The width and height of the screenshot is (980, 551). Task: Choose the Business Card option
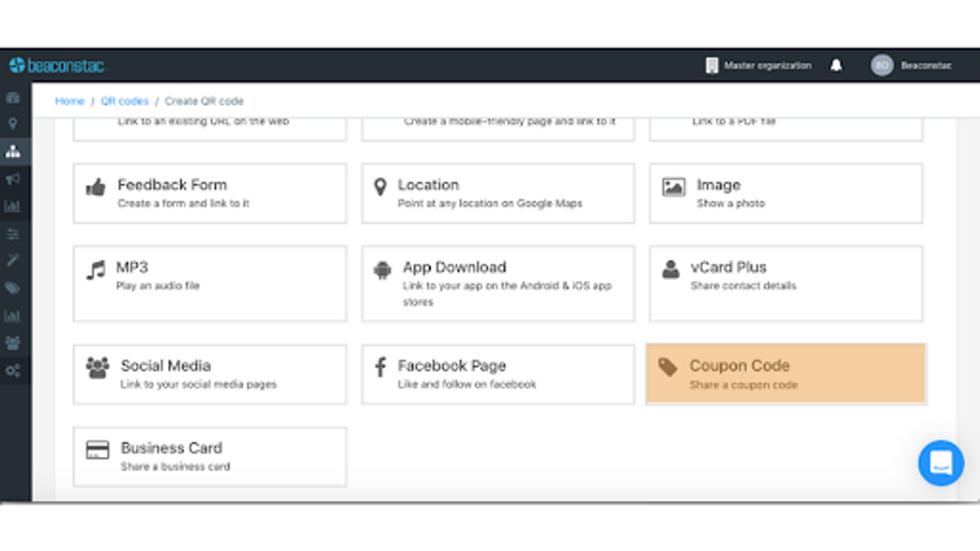tap(210, 456)
